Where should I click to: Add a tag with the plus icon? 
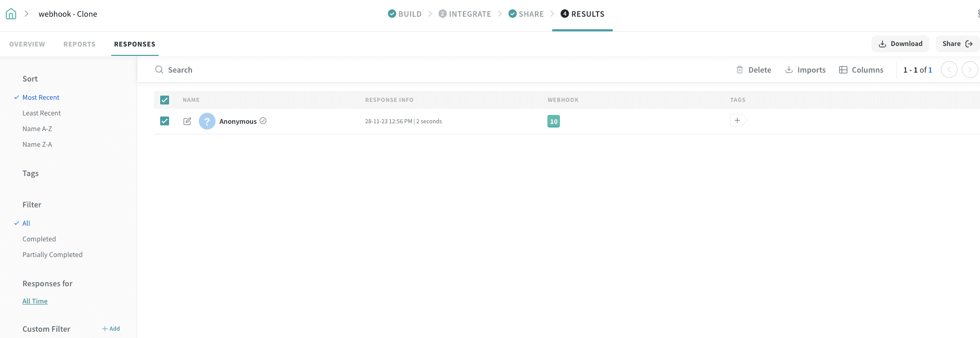click(737, 121)
